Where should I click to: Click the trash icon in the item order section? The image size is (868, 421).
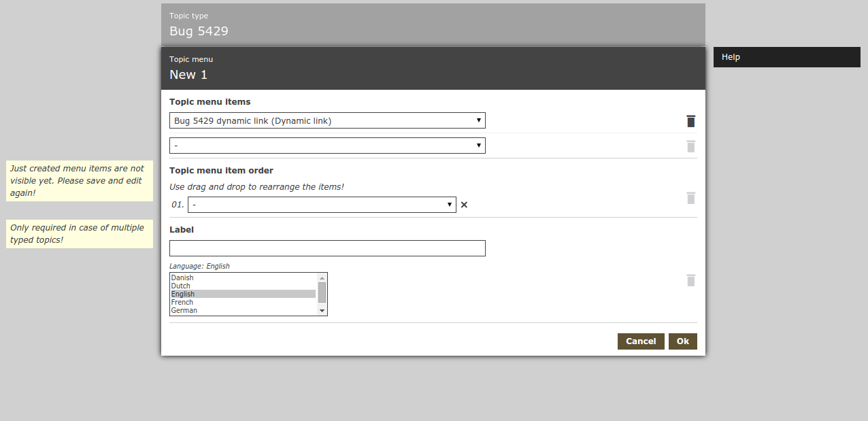[x=690, y=198]
